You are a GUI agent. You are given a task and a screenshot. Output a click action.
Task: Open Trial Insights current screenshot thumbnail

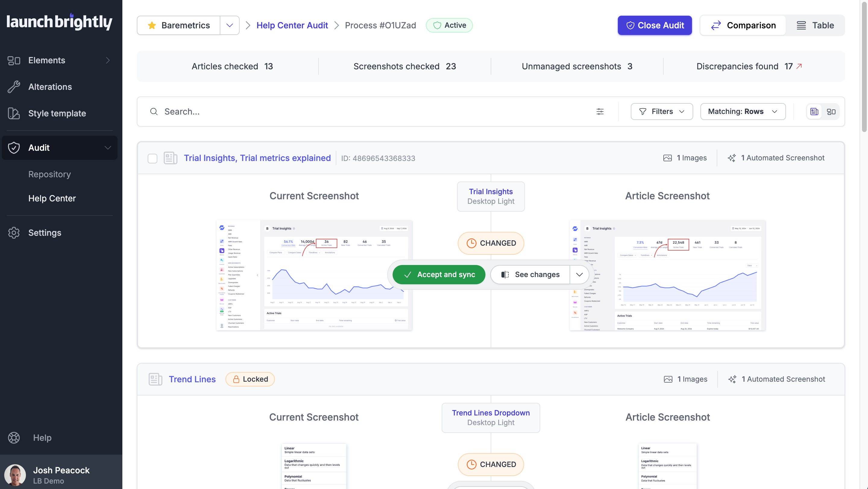pyautogui.click(x=314, y=275)
